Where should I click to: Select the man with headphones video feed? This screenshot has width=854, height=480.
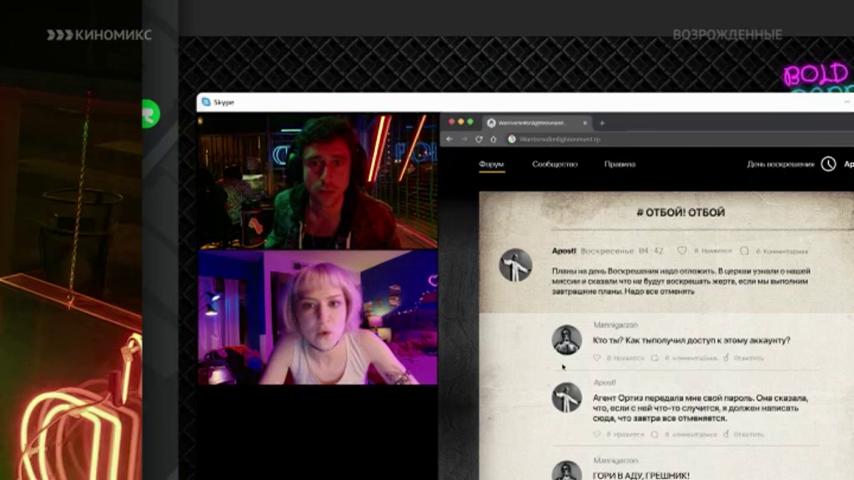318,181
